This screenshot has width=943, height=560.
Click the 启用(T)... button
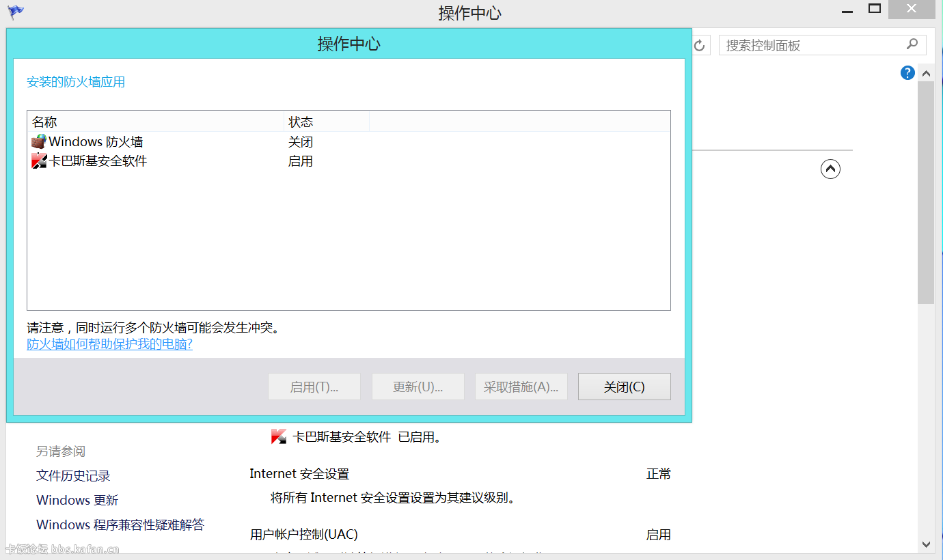(314, 387)
